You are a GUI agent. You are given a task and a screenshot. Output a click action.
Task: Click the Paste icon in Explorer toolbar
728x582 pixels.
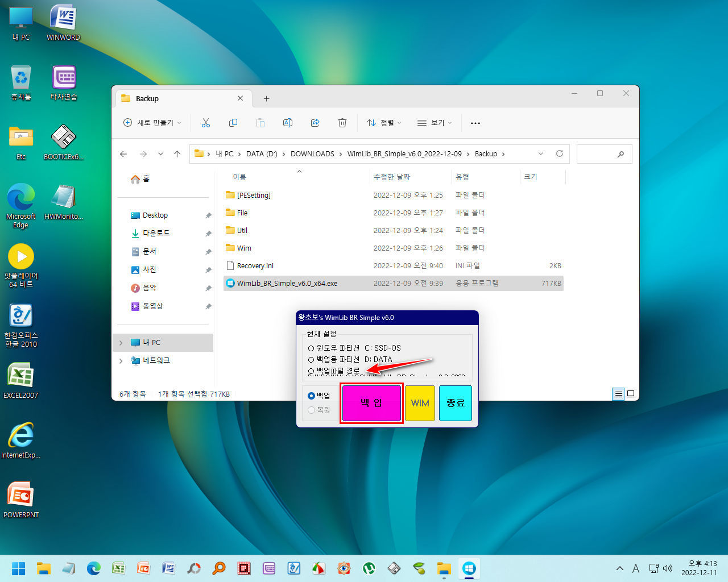(x=260, y=123)
